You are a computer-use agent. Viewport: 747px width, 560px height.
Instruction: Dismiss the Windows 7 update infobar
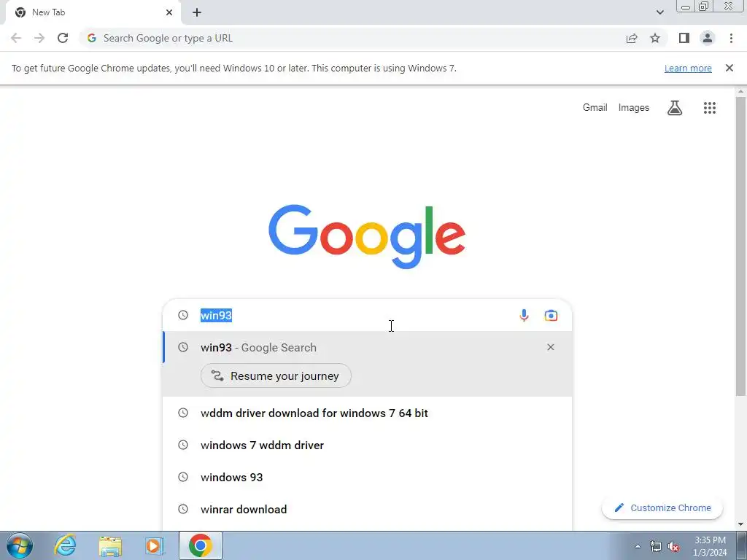coord(729,68)
